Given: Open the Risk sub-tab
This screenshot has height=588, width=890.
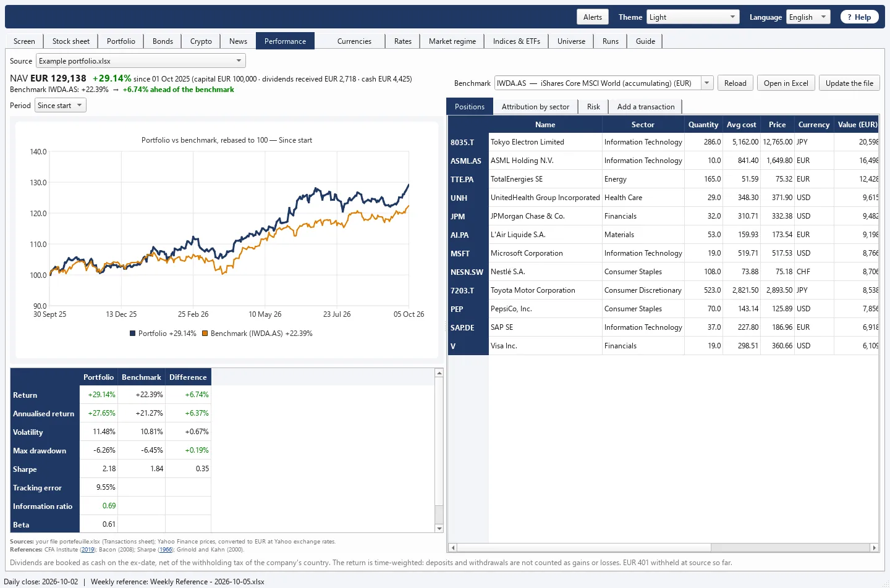Looking at the screenshot, I should coord(593,107).
